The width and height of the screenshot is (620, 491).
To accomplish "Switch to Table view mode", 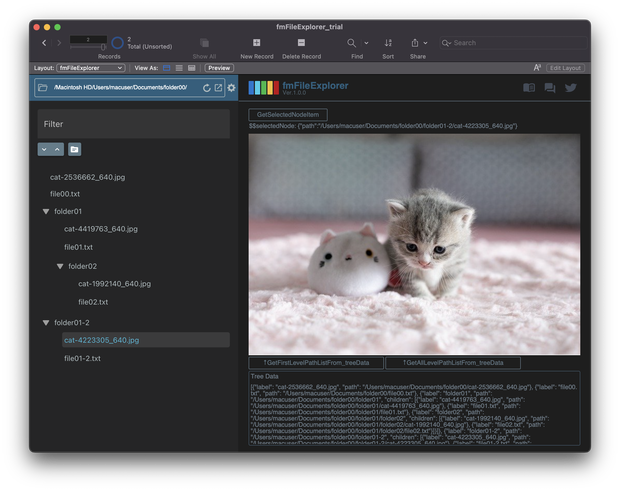I will click(x=192, y=68).
